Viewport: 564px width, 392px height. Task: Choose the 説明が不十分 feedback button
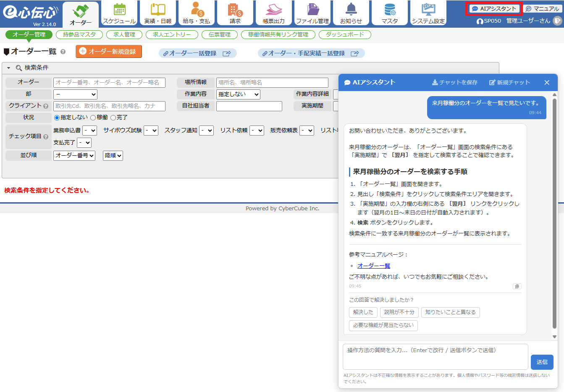point(399,312)
